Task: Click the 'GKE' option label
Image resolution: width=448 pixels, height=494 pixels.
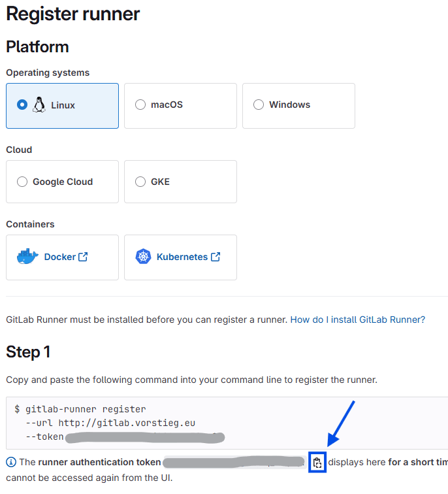Action: pyautogui.click(x=160, y=182)
